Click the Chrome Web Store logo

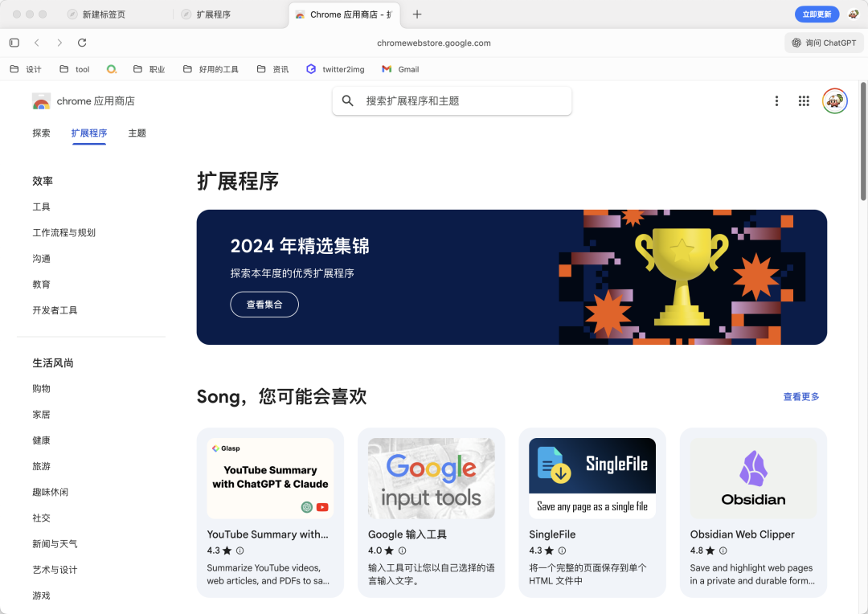point(41,100)
